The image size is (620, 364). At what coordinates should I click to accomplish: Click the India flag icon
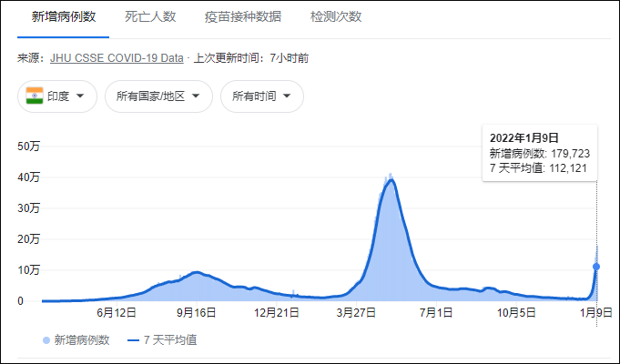[x=35, y=96]
